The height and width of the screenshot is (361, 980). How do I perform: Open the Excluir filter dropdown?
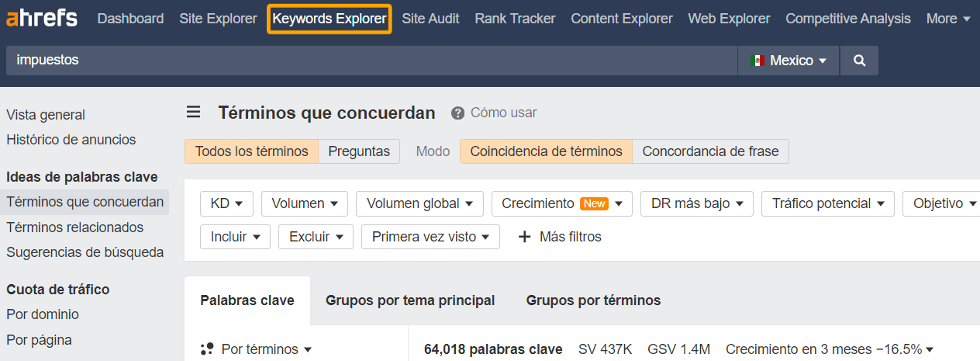click(x=316, y=237)
